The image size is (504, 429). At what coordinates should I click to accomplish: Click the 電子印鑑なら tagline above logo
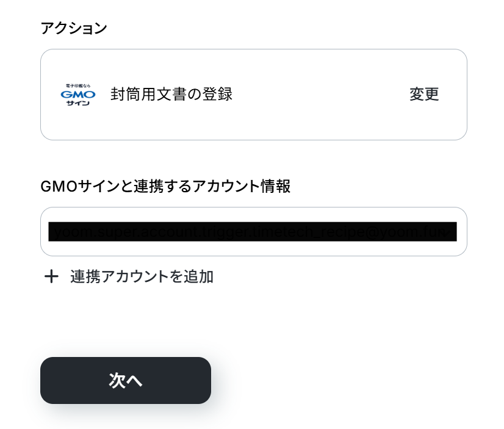click(78, 86)
